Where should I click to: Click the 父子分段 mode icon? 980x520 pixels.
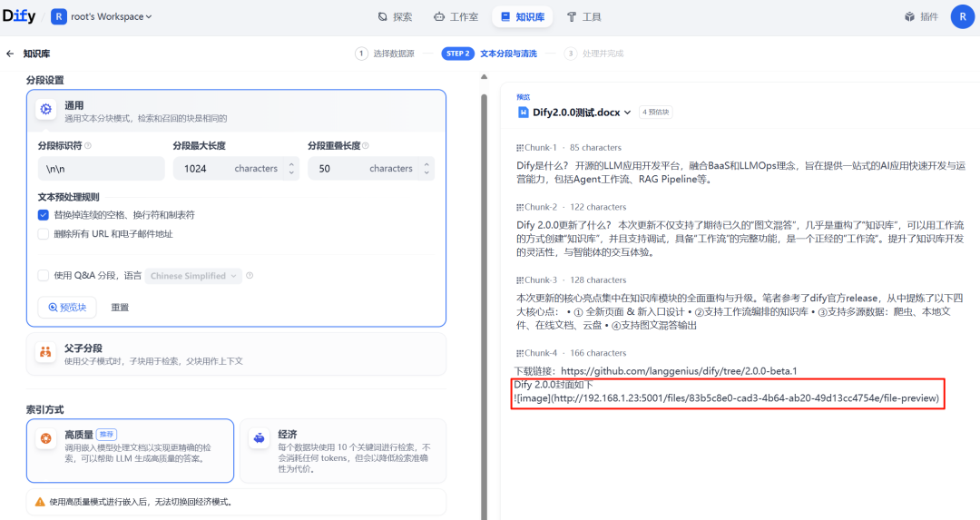coord(45,353)
